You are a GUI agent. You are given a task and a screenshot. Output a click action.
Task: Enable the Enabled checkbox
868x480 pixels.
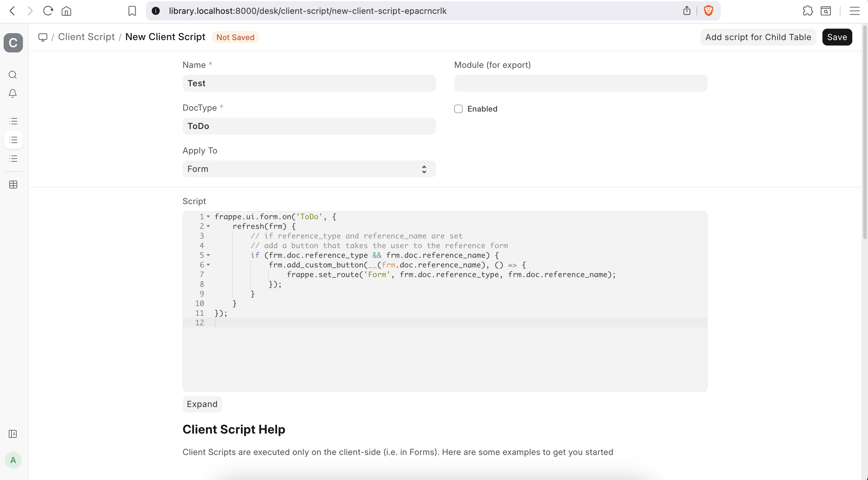click(458, 109)
